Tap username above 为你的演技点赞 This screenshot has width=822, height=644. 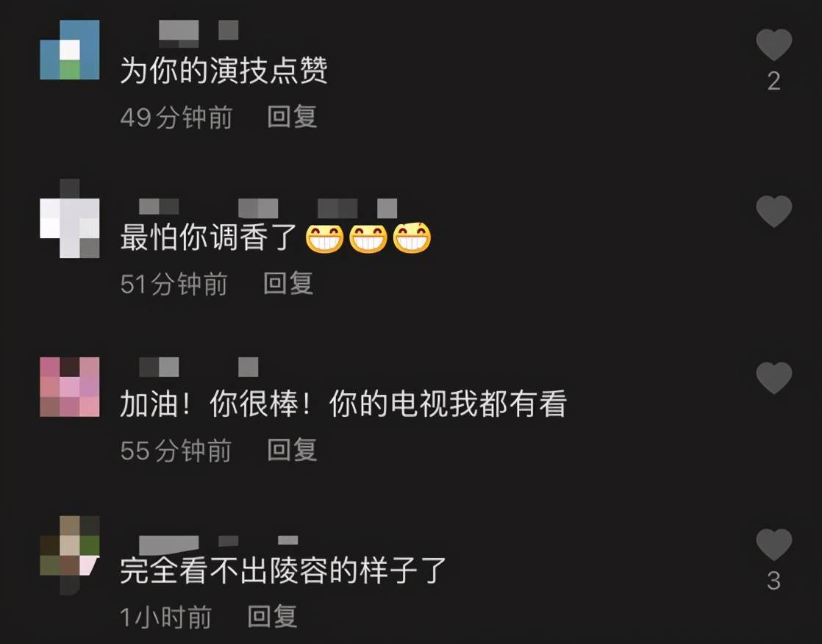point(199,30)
